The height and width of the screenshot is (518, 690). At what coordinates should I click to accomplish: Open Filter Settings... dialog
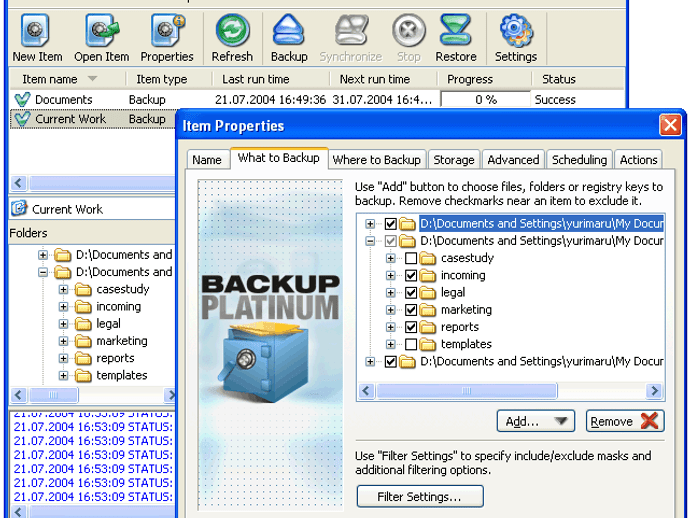pos(420,496)
